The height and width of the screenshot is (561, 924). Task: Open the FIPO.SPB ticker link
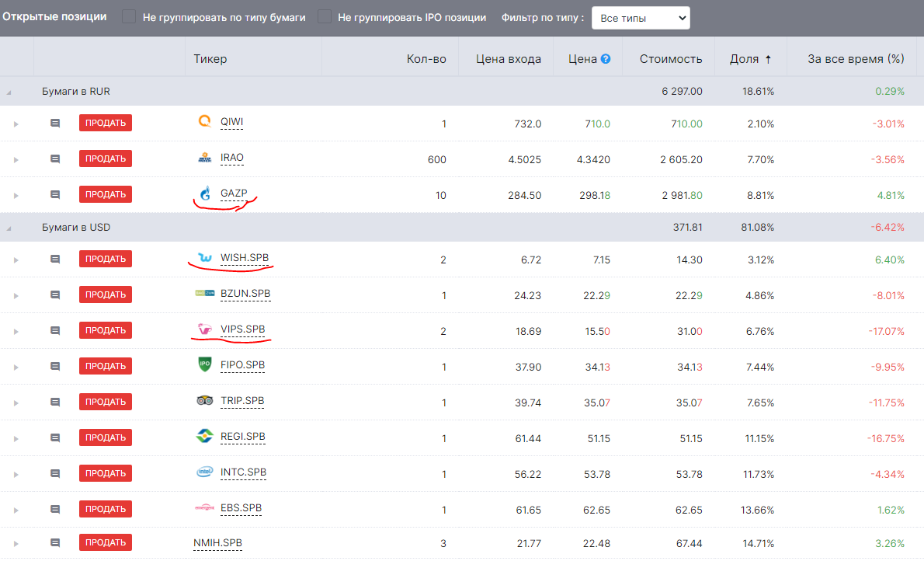point(243,365)
